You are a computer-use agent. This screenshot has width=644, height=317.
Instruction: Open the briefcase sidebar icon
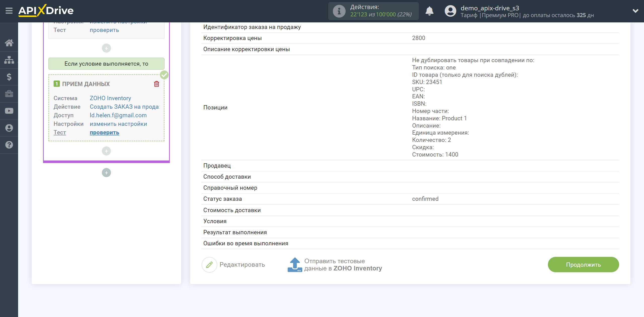[9, 94]
